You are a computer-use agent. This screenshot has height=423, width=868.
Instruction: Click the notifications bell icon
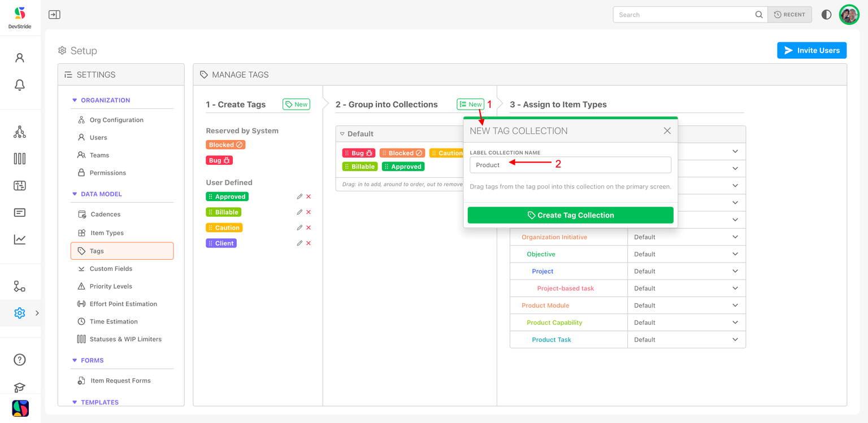point(20,85)
